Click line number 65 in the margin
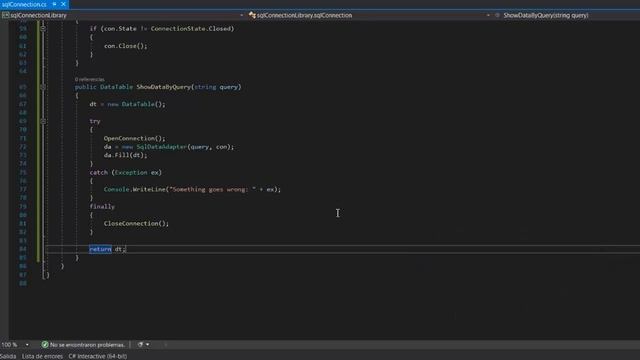The height and width of the screenshot is (360, 640). 22,87
